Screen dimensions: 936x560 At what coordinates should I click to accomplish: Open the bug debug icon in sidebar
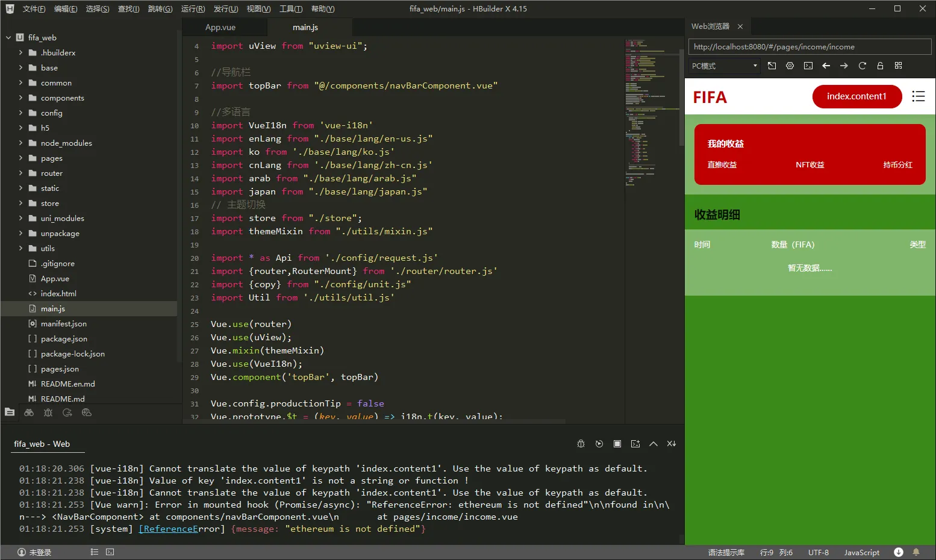48,412
